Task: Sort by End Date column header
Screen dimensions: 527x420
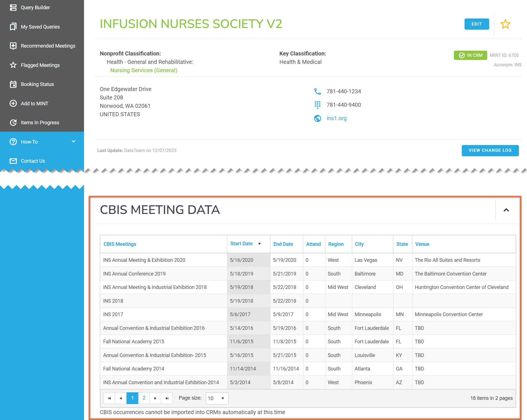Action: [x=283, y=244]
